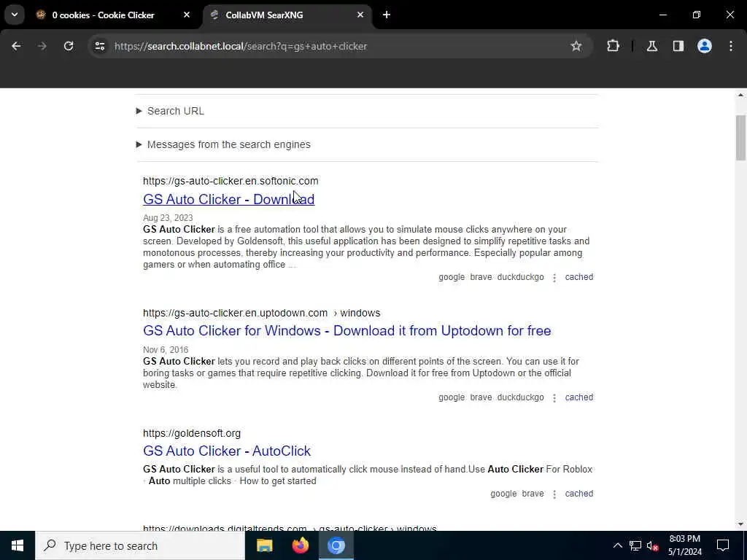
Task: Open GS Auto Clicker for Windows Uptodown link
Action: click(347, 330)
